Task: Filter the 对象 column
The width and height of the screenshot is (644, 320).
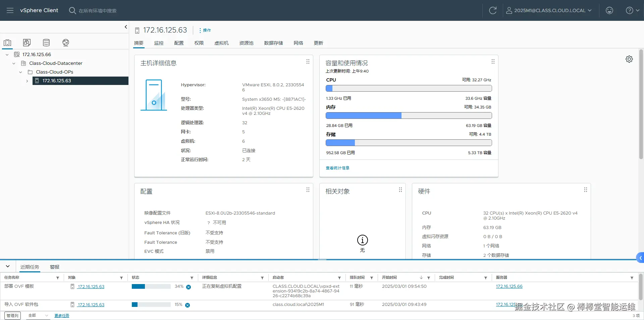Action: coord(121,278)
